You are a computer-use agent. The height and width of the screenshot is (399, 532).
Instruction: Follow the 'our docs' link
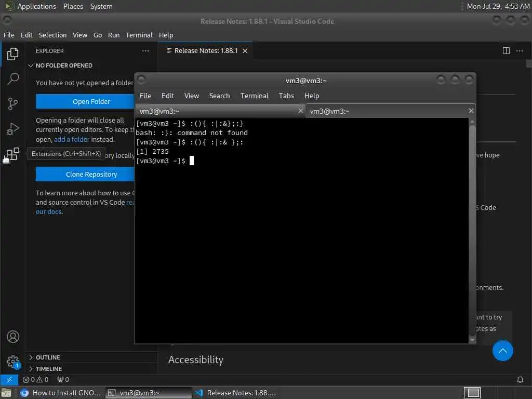click(49, 212)
